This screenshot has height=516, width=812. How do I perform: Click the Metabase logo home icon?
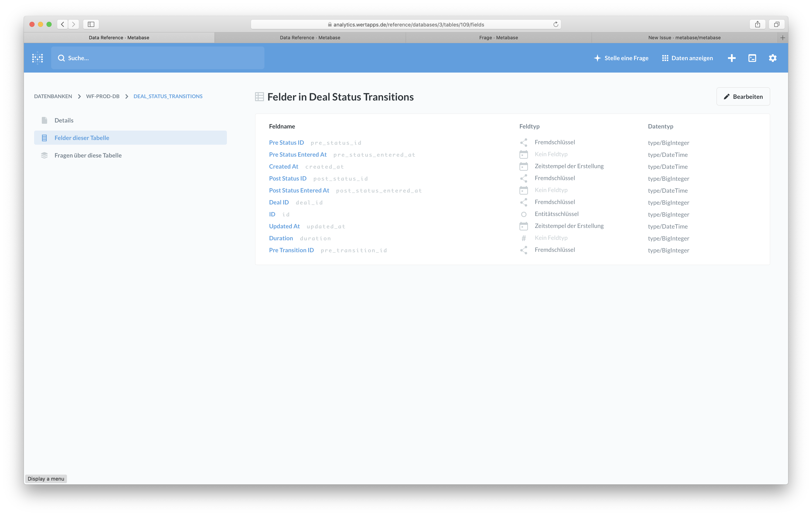pyautogui.click(x=38, y=58)
